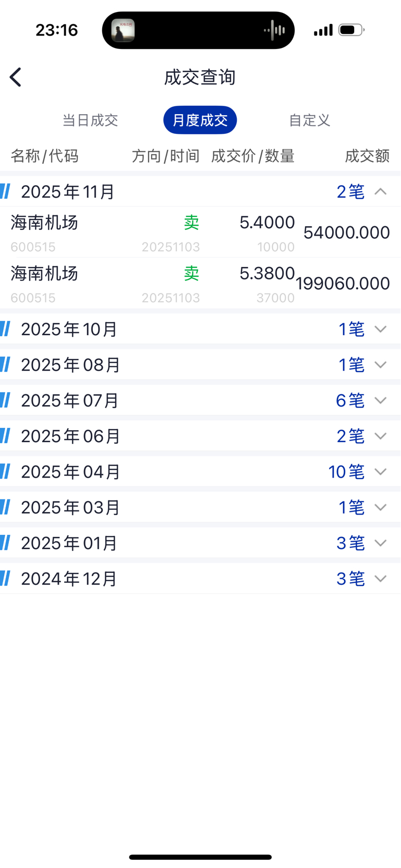The image size is (401, 868).
Task: Tap the blue stripe icon beside 2024年12月
Action: click(x=6, y=578)
